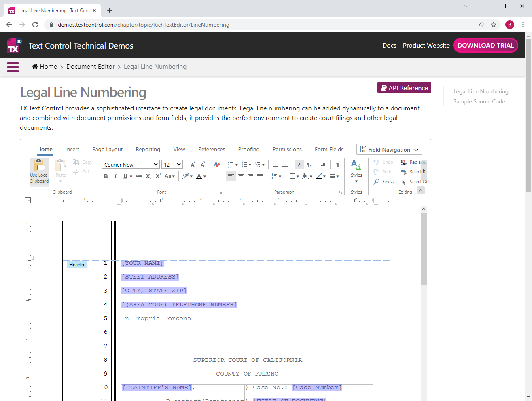Increase paragraph indent
The image size is (532, 401).
coord(285,165)
